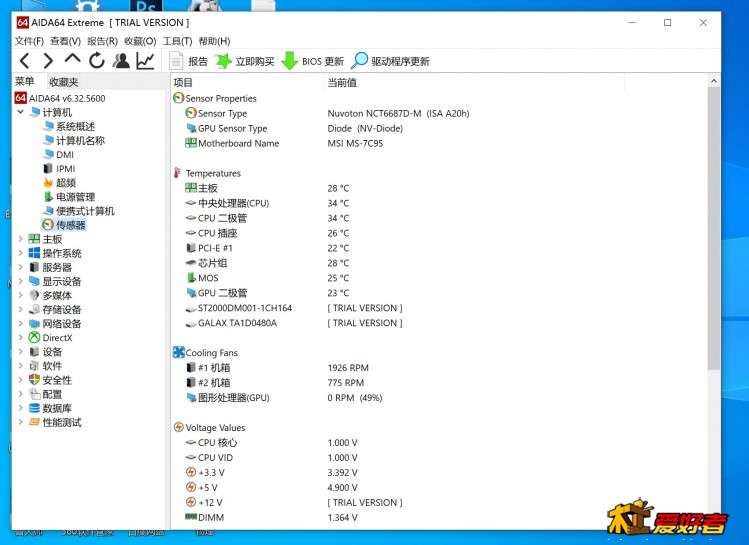Click 立即购买 buy now button

coord(245,61)
